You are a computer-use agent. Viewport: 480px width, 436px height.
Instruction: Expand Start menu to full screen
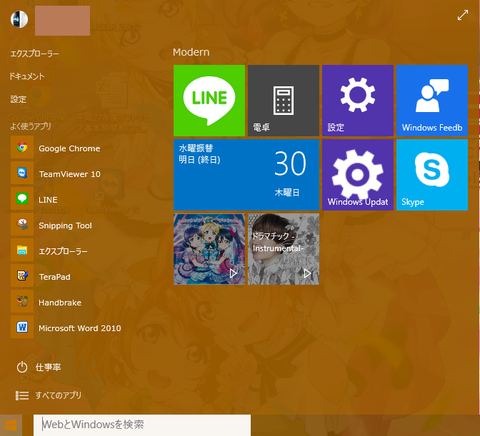463,15
